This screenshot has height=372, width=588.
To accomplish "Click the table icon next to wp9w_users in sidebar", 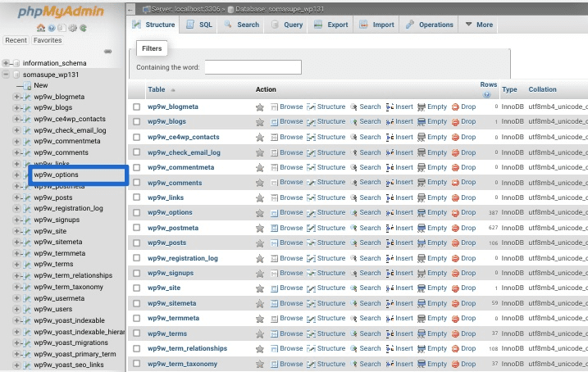I will (x=27, y=310).
